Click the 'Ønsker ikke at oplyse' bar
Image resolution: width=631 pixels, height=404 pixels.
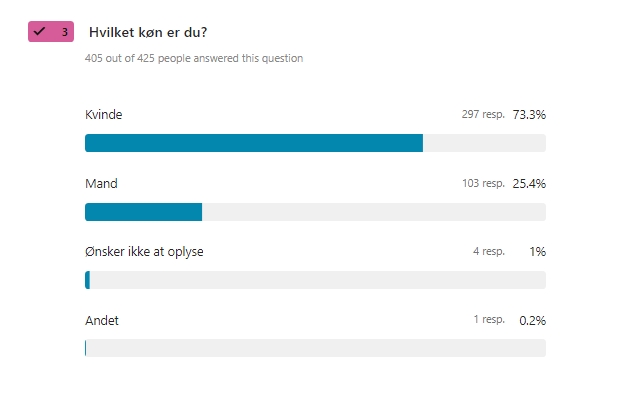(315, 280)
